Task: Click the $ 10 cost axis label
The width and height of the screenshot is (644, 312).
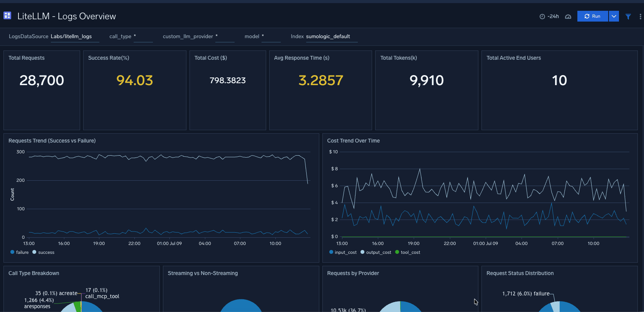Action: coord(333,152)
